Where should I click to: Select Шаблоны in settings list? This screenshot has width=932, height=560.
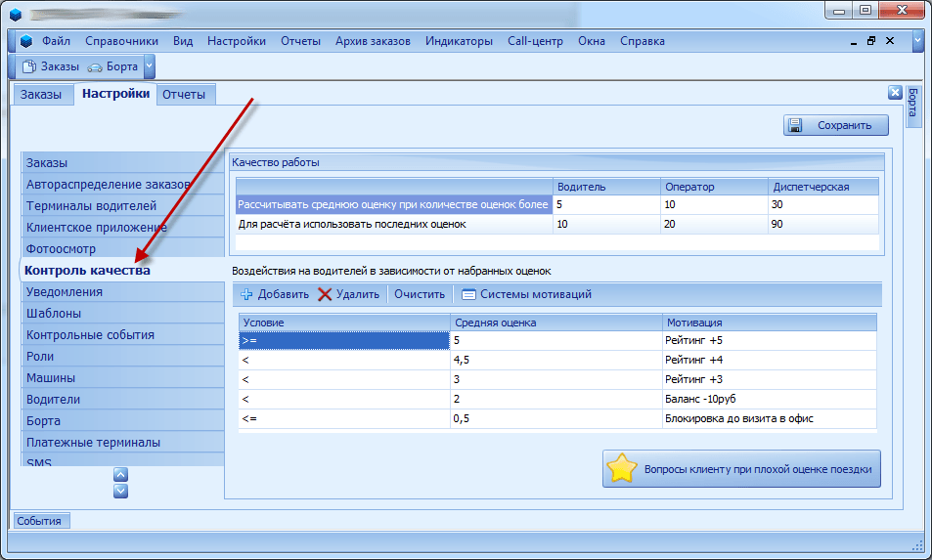[123, 313]
